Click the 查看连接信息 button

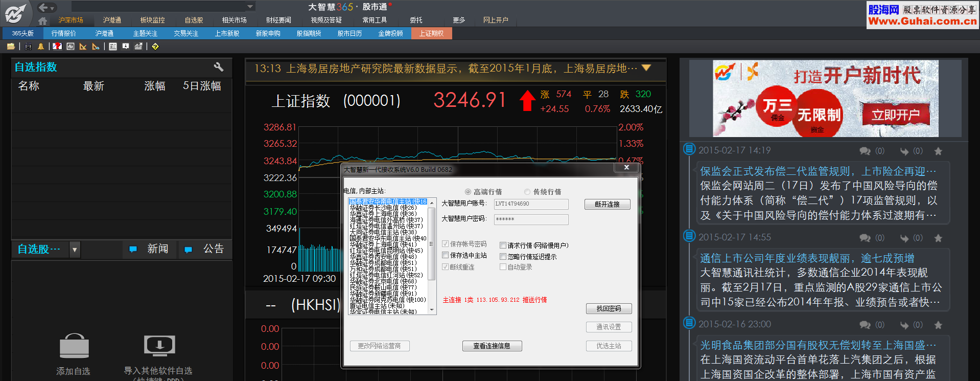pos(492,346)
